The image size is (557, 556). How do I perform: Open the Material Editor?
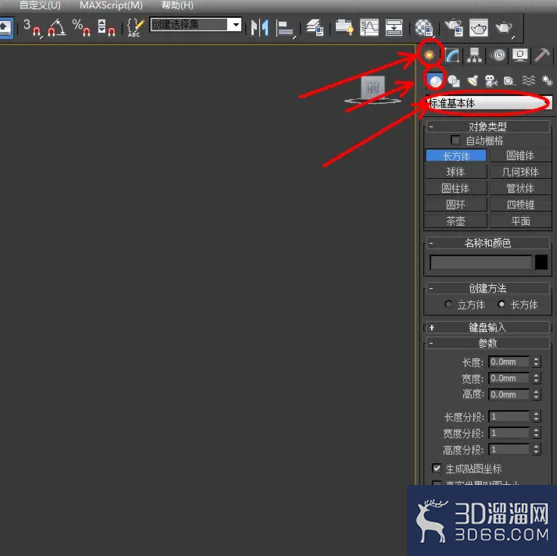click(424, 27)
